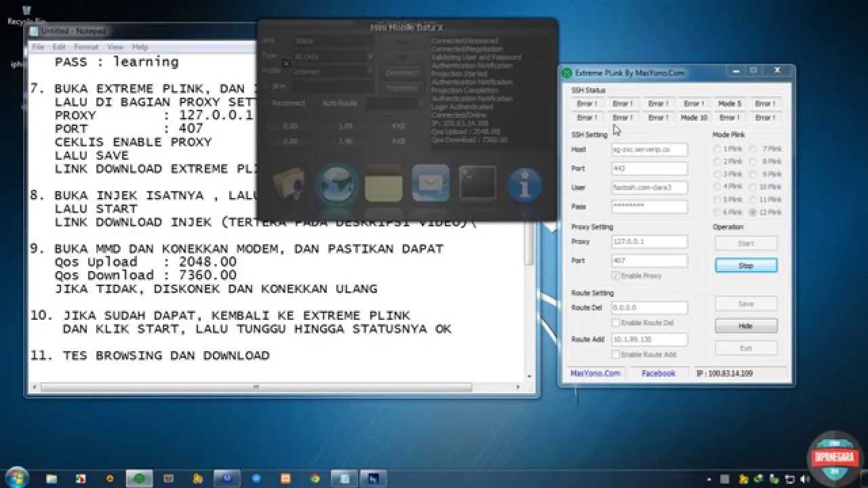Click the small X icon beside Profile label
The height and width of the screenshot is (488, 868).
coord(286,64)
